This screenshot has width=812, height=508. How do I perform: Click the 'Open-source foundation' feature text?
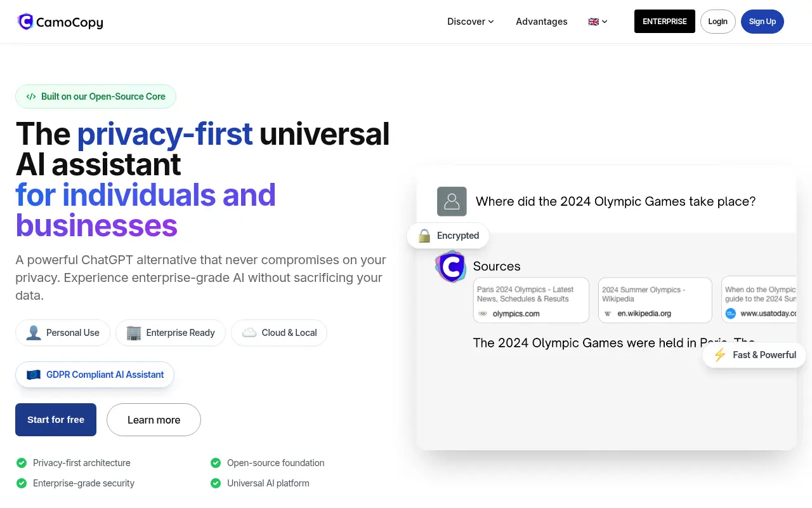click(276, 463)
